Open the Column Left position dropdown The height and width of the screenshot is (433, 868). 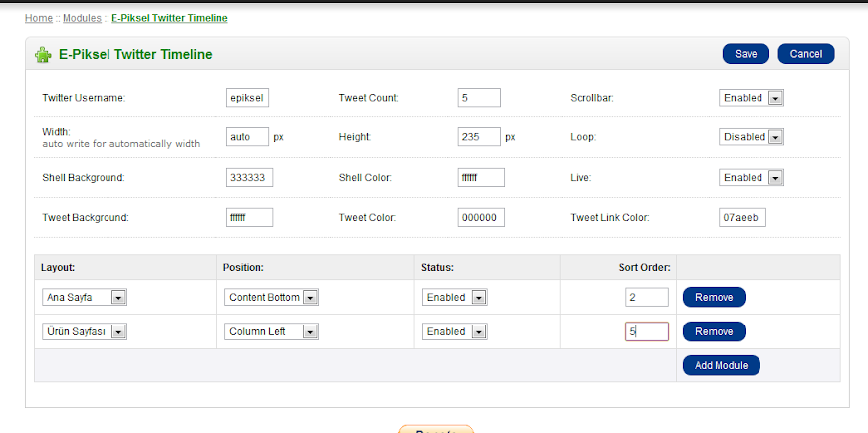(x=271, y=331)
